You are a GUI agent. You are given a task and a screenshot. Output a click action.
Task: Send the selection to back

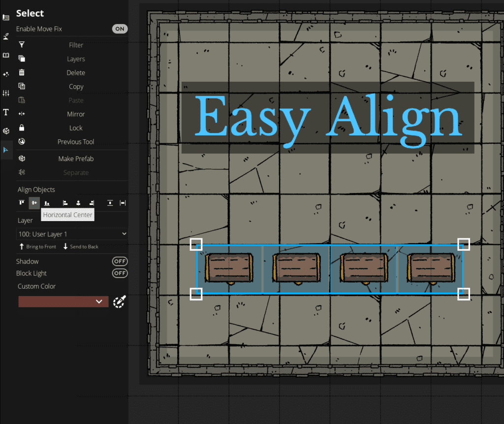(x=81, y=247)
